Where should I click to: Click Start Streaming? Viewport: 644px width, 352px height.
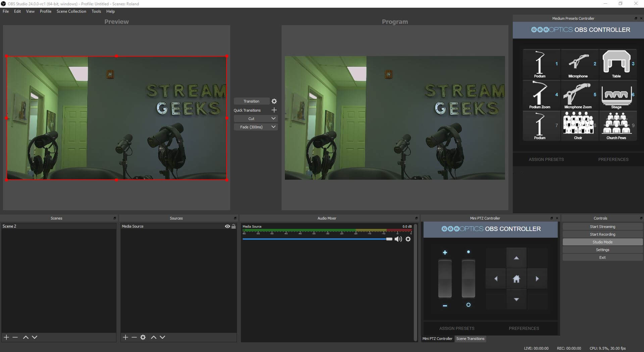click(x=603, y=227)
